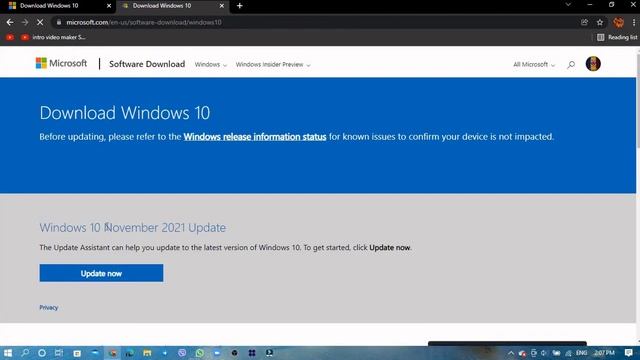This screenshot has height=360, width=640.
Task: Open the Chrome three-dot menu
Action: (634, 22)
